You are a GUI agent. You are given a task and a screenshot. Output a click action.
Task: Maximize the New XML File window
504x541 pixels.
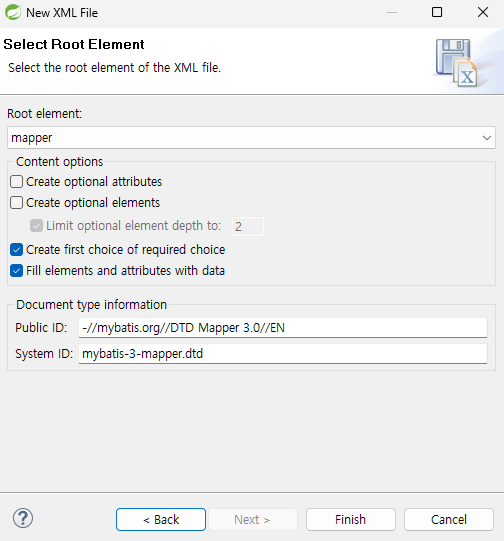pyautogui.click(x=437, y=12)
